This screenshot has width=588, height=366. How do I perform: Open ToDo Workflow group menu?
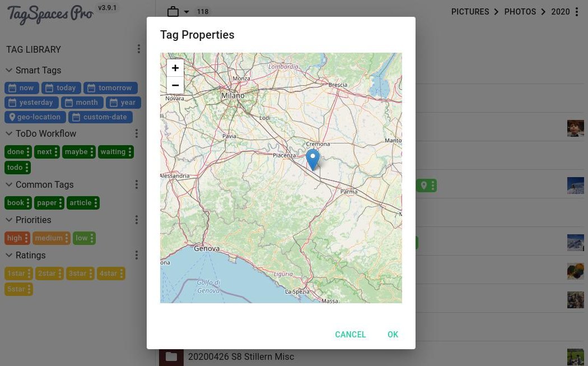pos(137,133)
